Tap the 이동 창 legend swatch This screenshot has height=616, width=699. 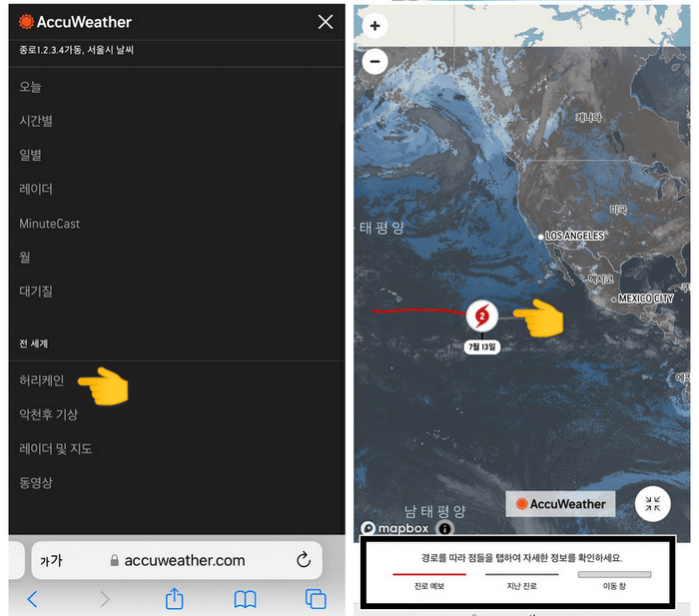(614, 574)
